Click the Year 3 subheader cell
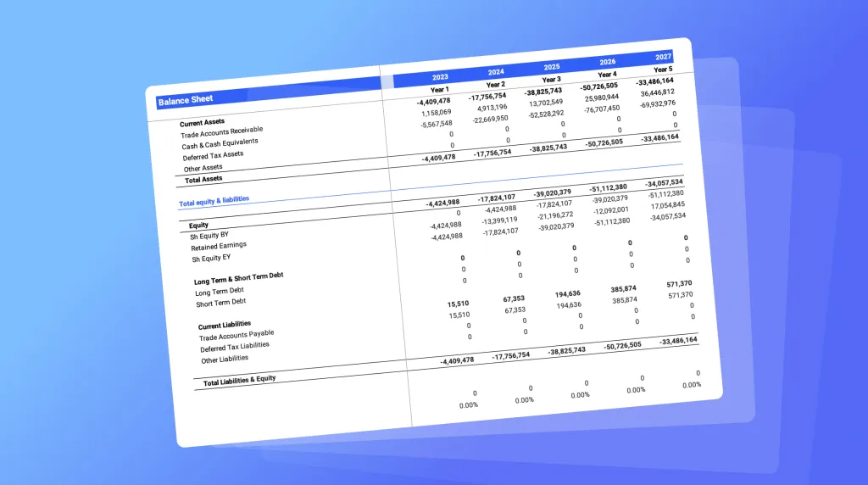868x485 pixels. [552, 80]
